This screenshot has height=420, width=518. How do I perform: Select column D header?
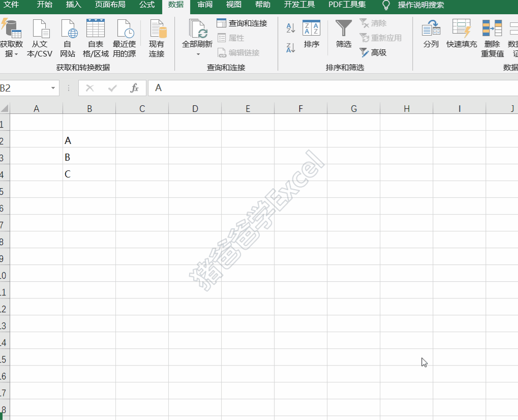pos(195,108)
